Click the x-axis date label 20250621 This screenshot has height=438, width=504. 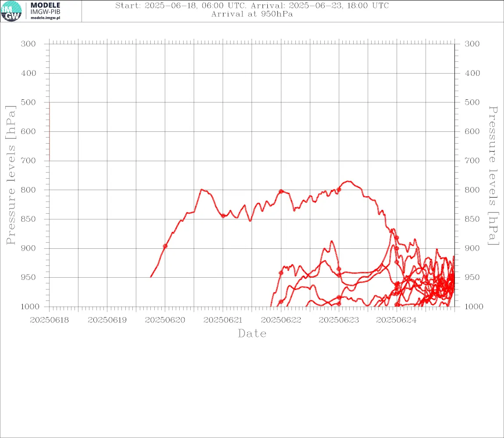point(223,320)
